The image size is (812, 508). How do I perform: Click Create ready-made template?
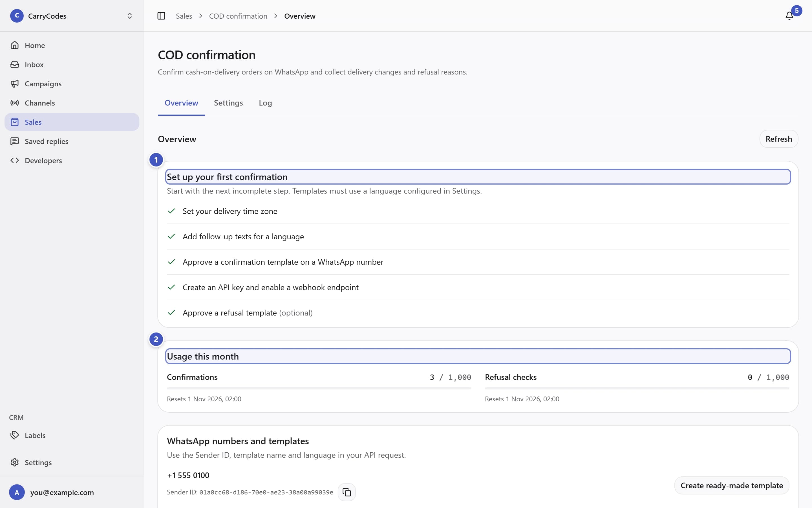pyautogui.click(x=731, y=485)
